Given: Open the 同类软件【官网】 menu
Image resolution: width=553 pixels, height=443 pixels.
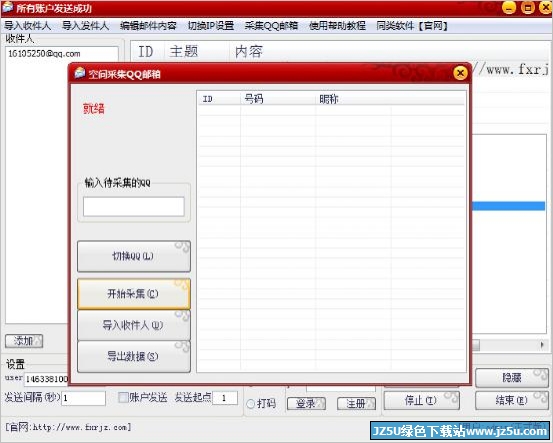Looking at the screenshot, I should [412, 26].
